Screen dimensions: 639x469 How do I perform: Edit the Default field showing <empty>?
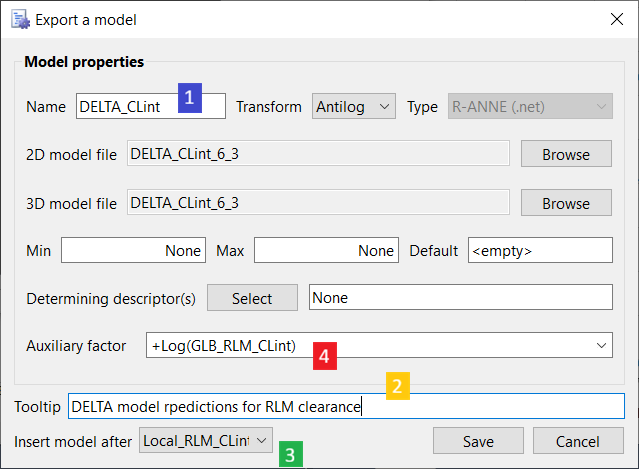[540, 250]
